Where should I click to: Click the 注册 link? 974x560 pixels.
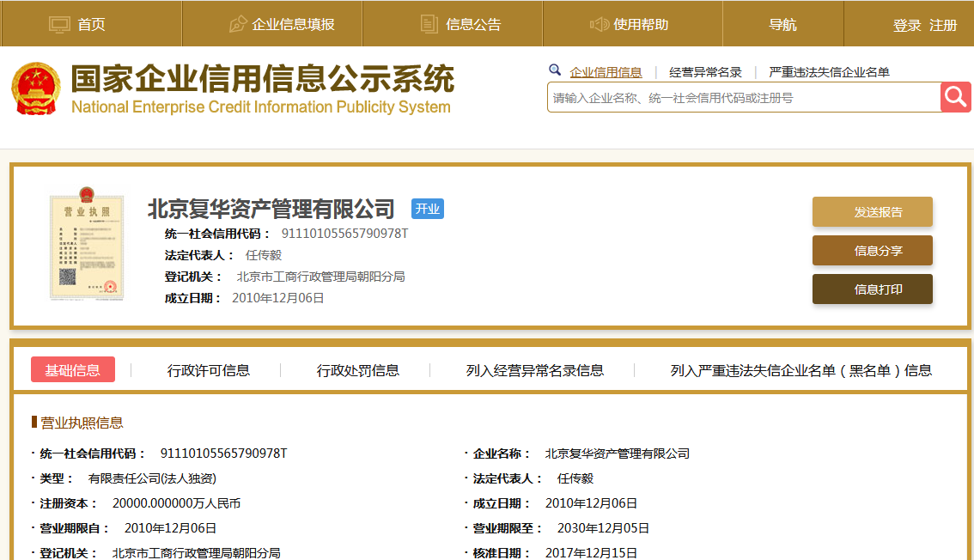point(943,26)
